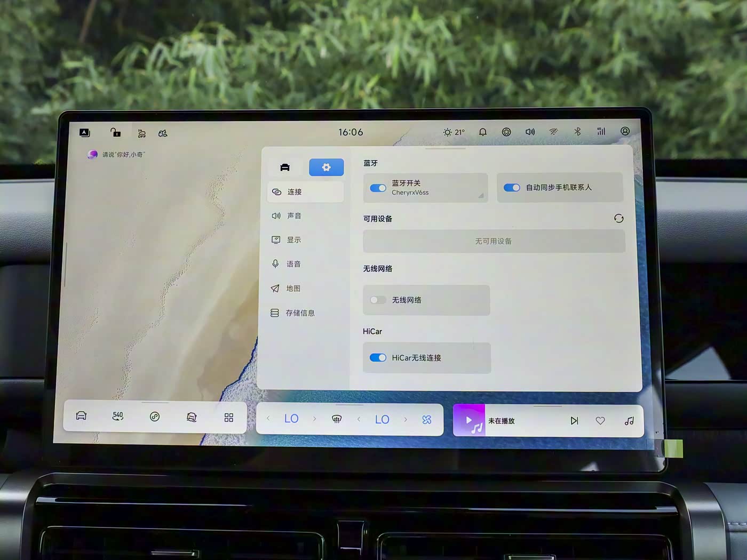Viewport: 747px width, 560px height.
Task: Open the 540 surround view camera
Action: click(x=118, y=417)
